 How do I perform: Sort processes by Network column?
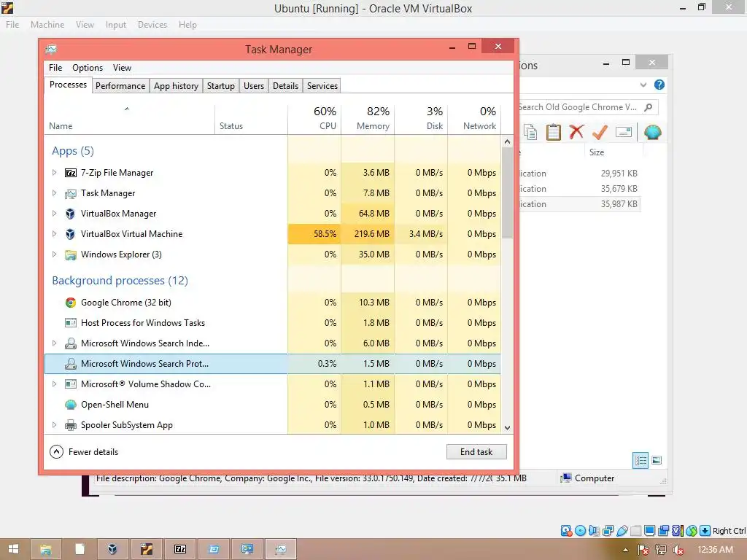click(474, 118)
